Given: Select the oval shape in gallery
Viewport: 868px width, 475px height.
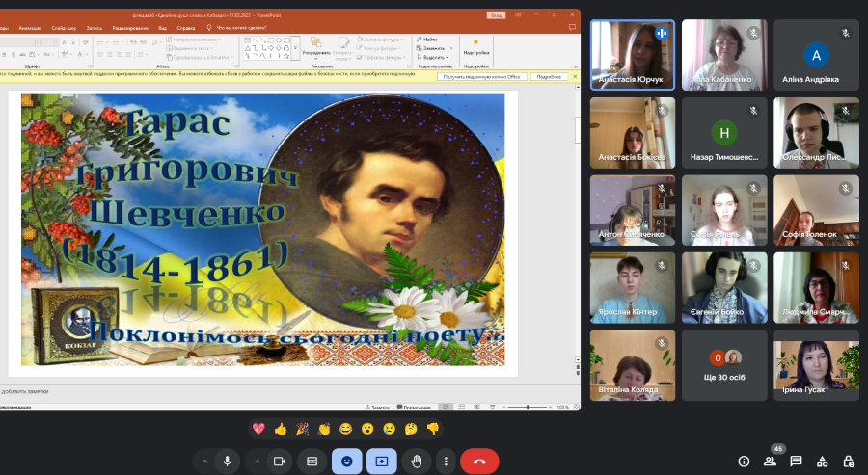Looking at the screenshot, I should click(279, 40).
